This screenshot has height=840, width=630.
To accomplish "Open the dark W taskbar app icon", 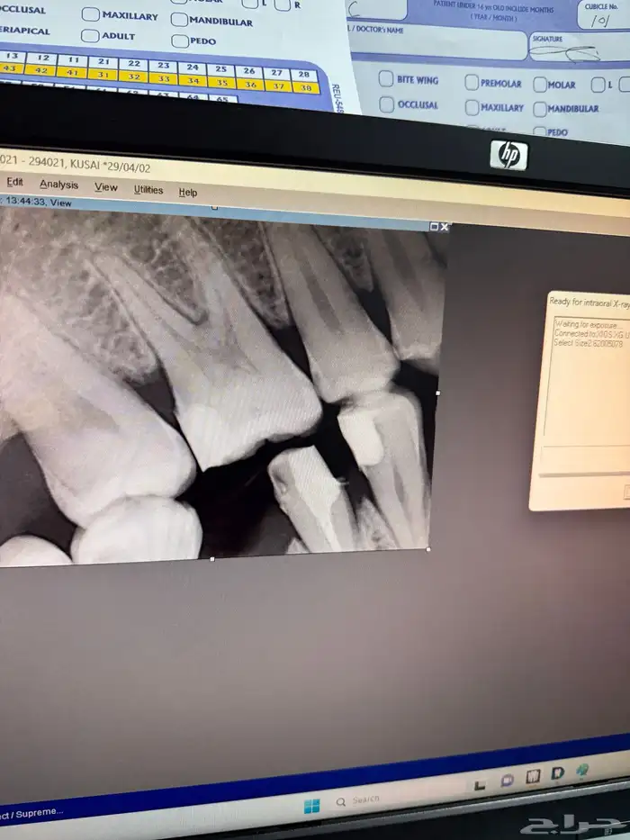I will (533, 776).
